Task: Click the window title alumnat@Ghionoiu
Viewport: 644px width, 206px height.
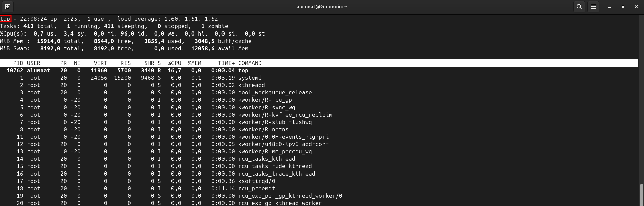Action: click(x=321, y=7)
